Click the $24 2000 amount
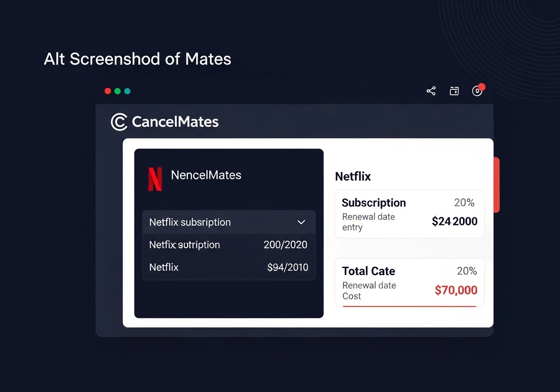This screenshot has height=392, width=560. point(455,221)
